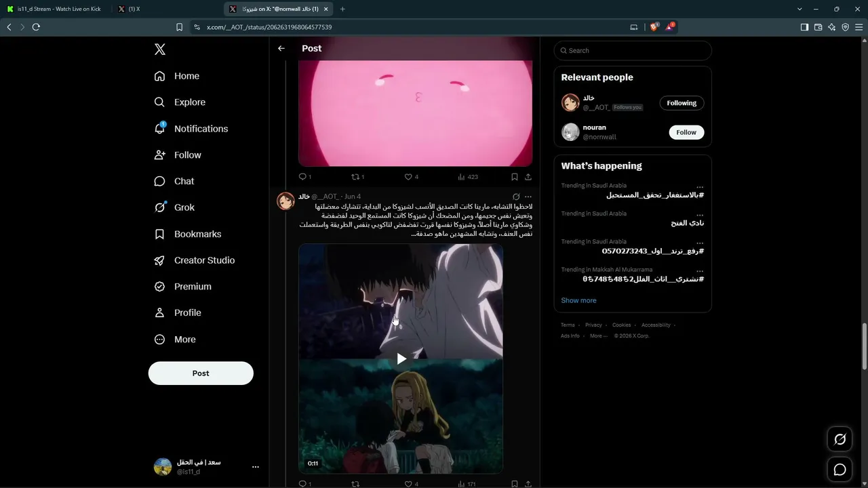Bookmark this page in the address bar
The width and height of the screenshot is (868, 488).
point(179,27)
